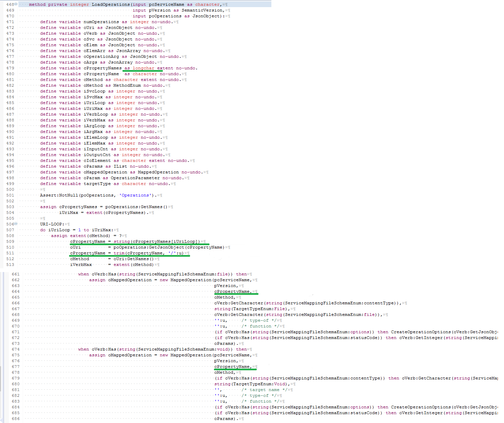Click 'IList' type on line 496
The image size is (504, 423).
point(120,166)
